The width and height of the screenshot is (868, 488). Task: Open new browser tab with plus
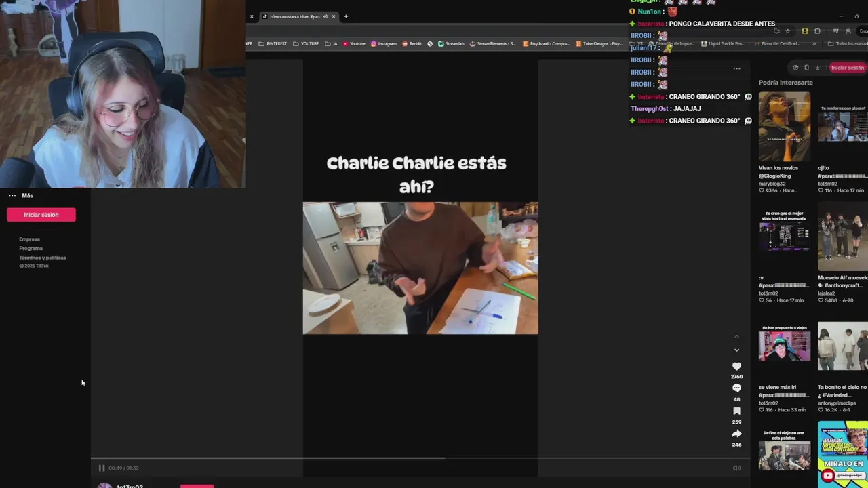click(345, 16)
